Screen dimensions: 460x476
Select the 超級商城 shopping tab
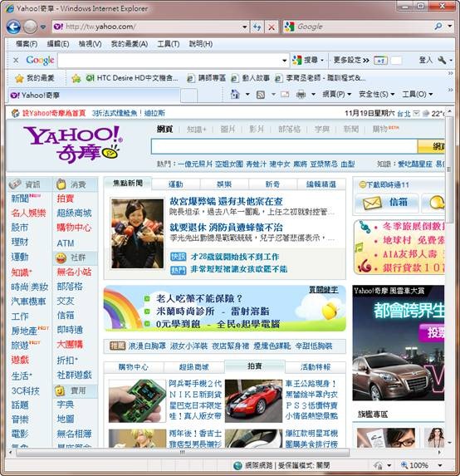tap(194, 367)
